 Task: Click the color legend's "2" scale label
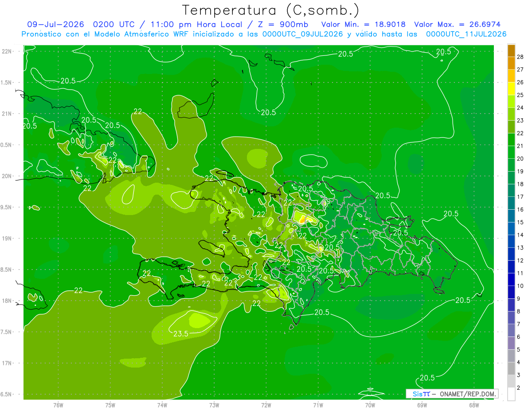(519, 388)
